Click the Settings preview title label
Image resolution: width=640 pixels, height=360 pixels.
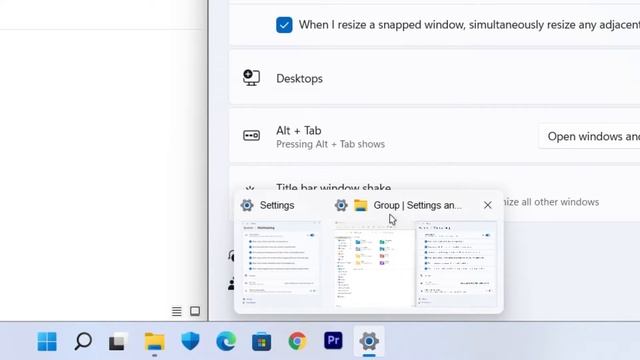tap(277, 205)
